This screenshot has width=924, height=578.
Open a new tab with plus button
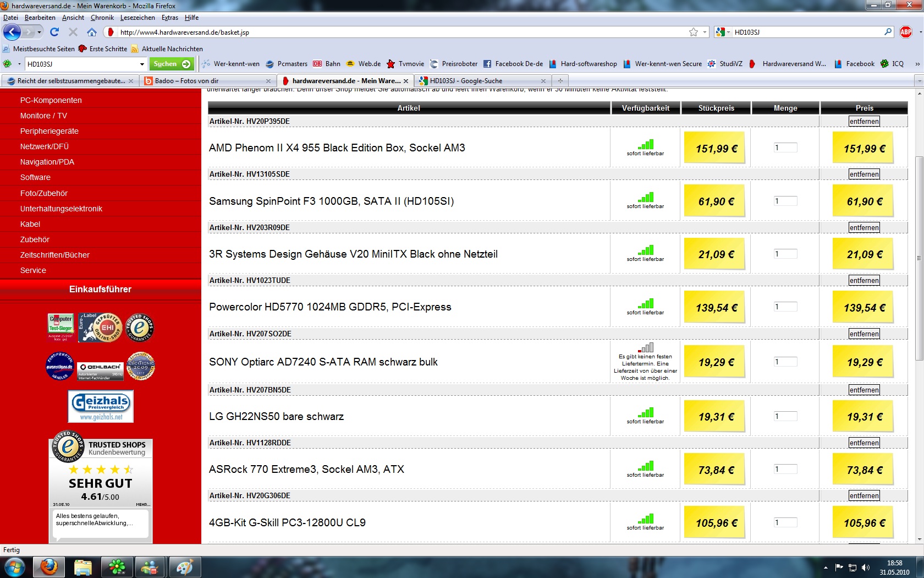(x=560, y=81)
